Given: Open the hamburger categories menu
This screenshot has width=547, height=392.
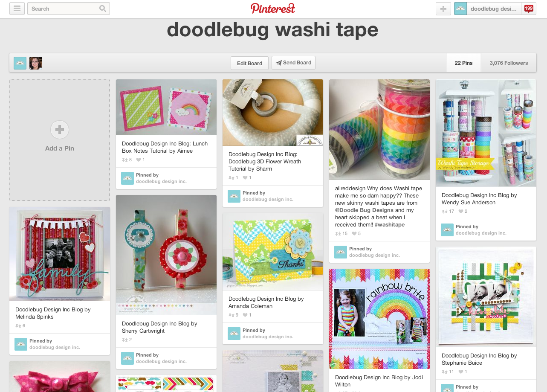Looking at the screenshot, I should pos(17,9).
